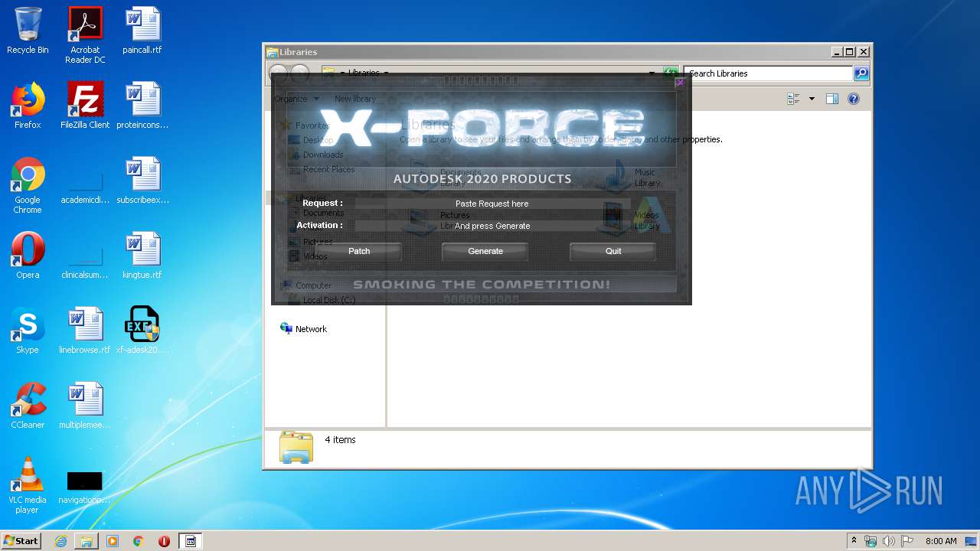
Task: Select the proteincons... document icon
Action: (142, 106)
